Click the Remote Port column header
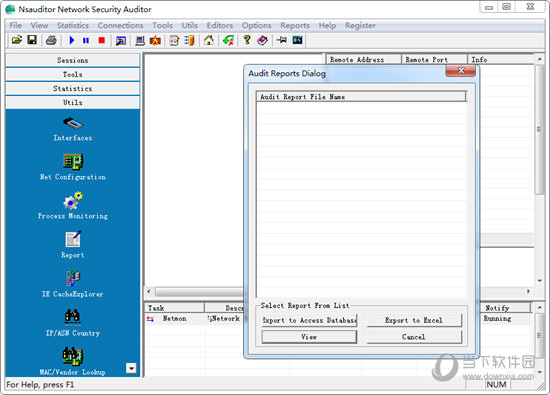Viewport: 550px width, 395px height. (434, 60)
